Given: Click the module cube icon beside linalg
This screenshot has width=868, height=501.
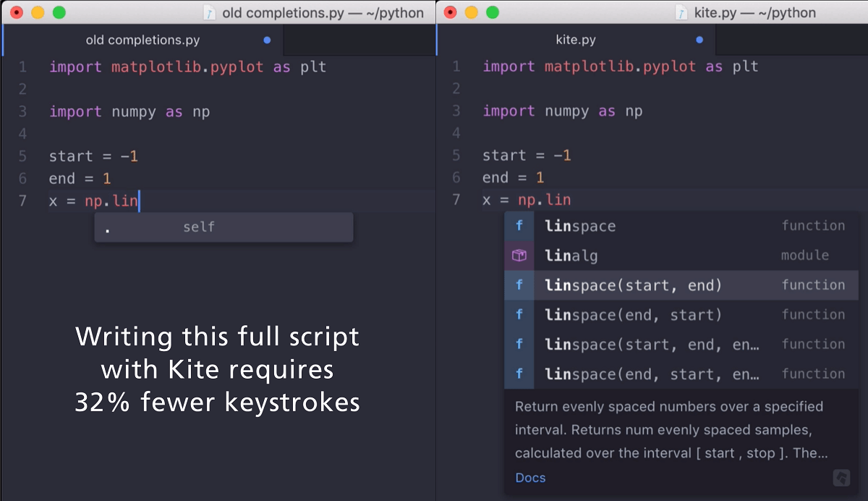Looking at the screenshot, I should (x=519, y=256).
